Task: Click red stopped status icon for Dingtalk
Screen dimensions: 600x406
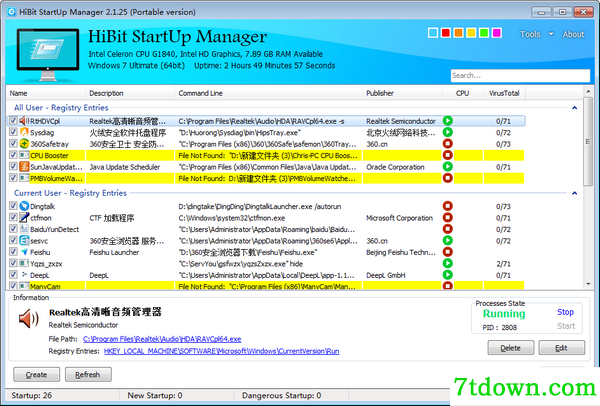Action: point(448,206)
